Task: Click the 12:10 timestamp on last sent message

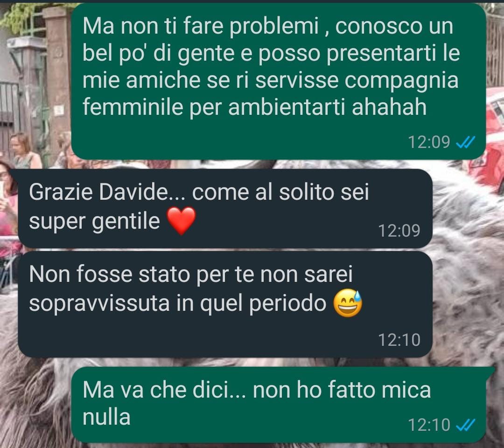Action: click(429, 425)
